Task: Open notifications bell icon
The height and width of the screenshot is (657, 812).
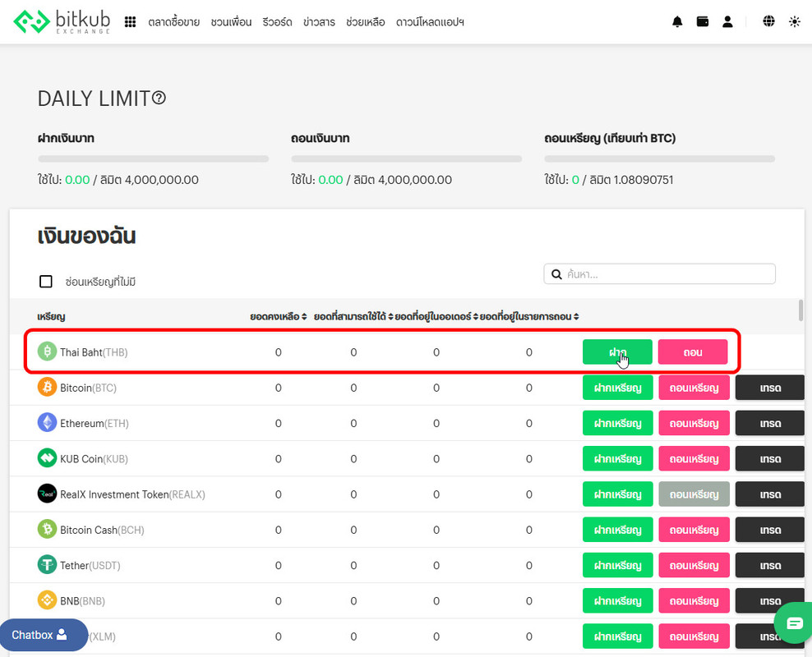Action: point(677,21)
